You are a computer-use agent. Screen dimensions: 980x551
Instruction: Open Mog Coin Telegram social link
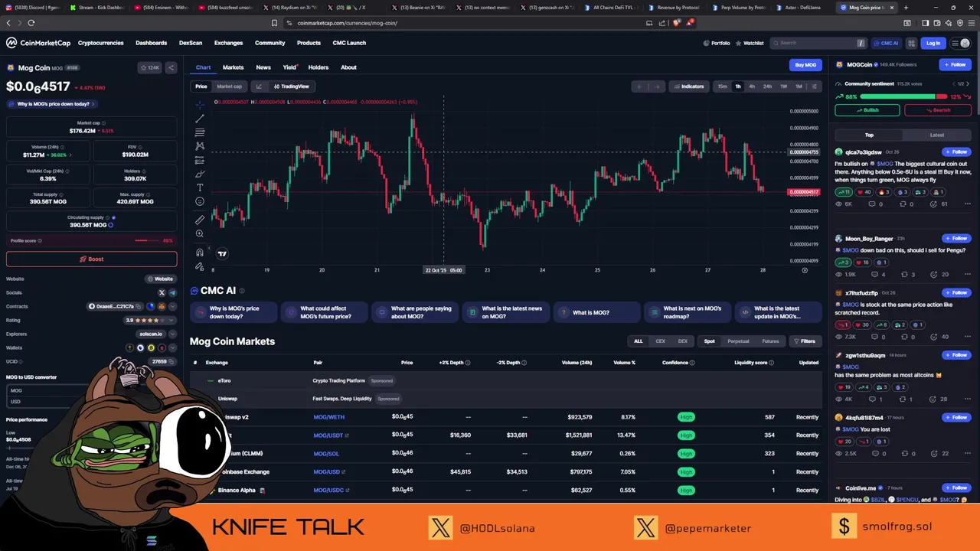pos(172,292)
